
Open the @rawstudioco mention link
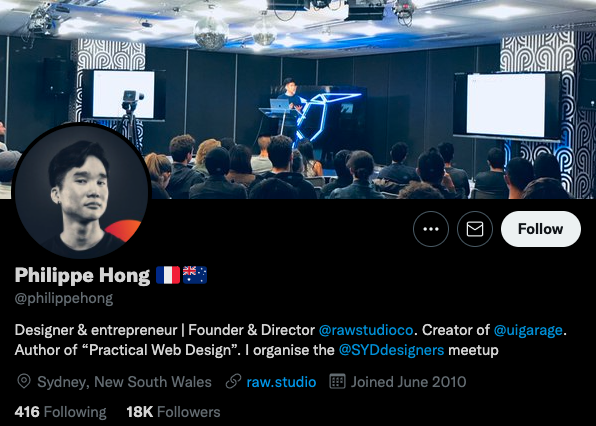point(366,330)
